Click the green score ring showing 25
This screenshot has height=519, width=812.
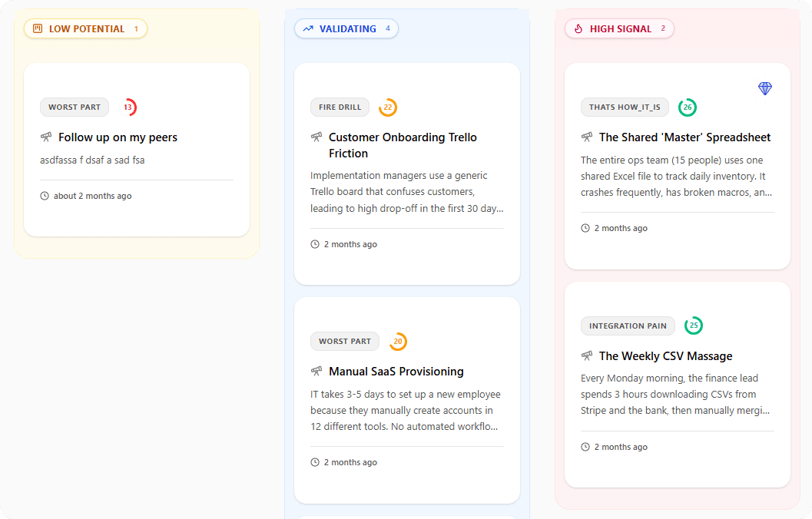(x=694, y=326)
